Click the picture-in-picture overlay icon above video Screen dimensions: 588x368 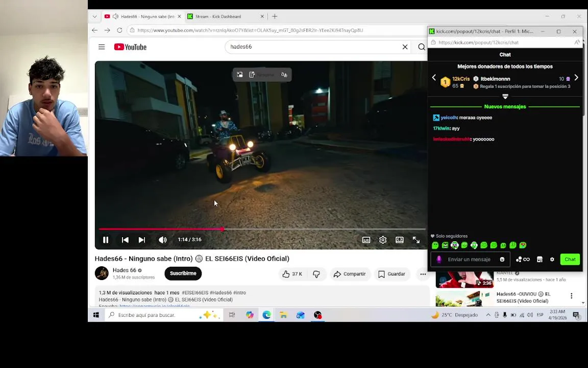coord(239,75)
